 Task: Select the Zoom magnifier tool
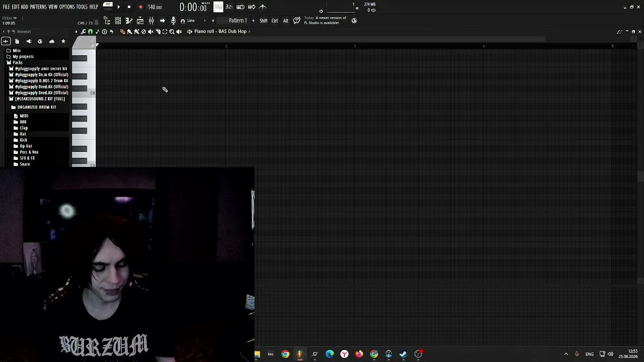point(172,32)
